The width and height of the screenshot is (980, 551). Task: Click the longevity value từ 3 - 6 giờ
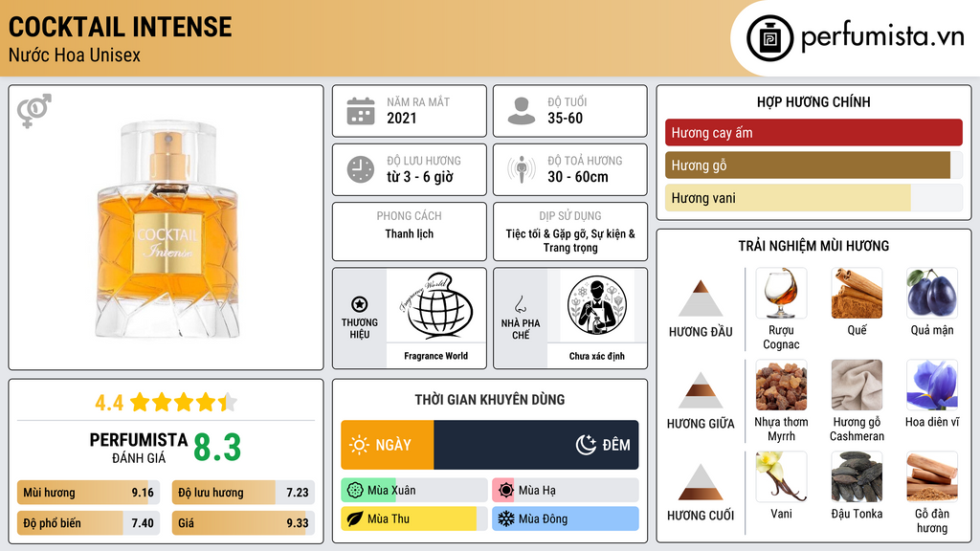pyautogui.click(x=420, y=177)
